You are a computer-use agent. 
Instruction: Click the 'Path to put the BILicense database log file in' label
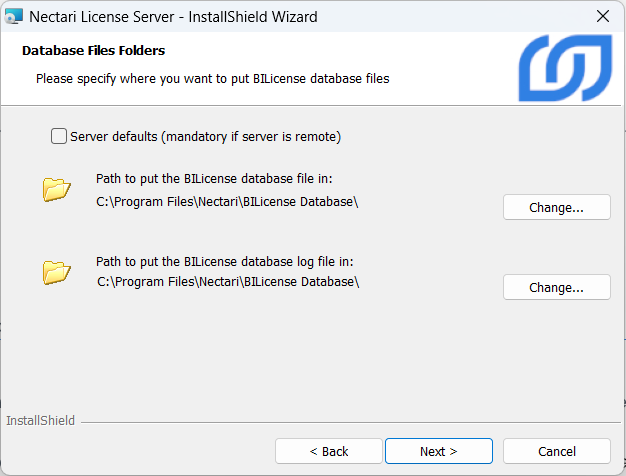pyautogui.click(x=224, y=261)
